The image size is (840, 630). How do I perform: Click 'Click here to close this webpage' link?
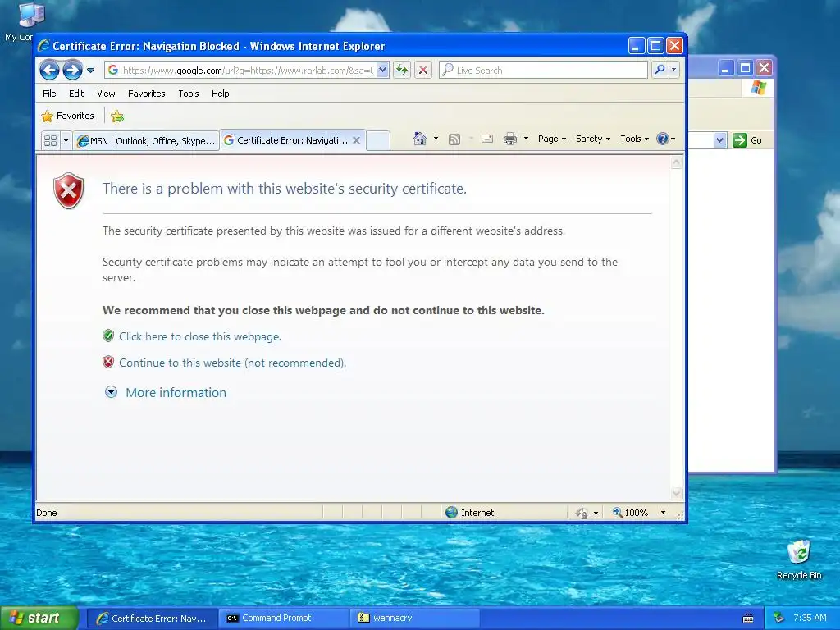[x=200, y=336]
